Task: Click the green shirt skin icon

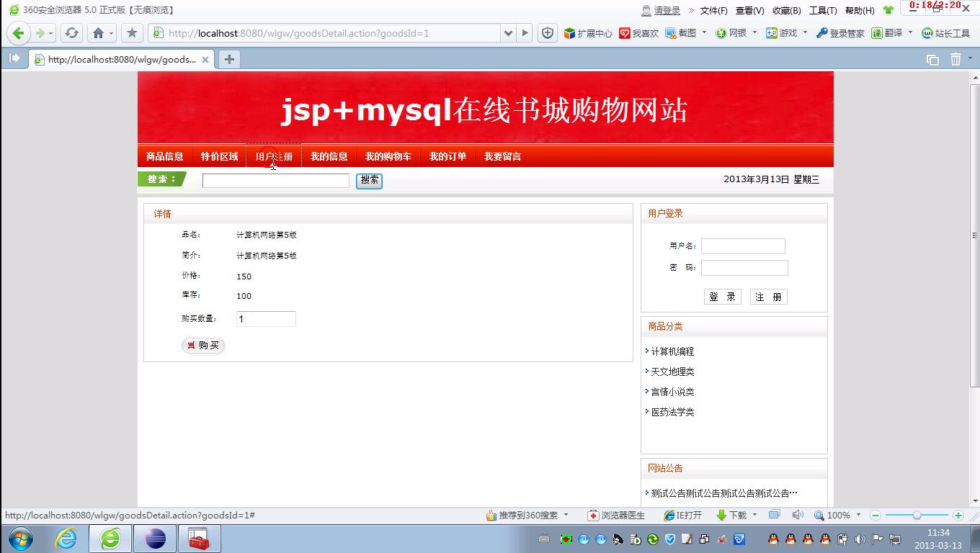Action: coord(888,10)
